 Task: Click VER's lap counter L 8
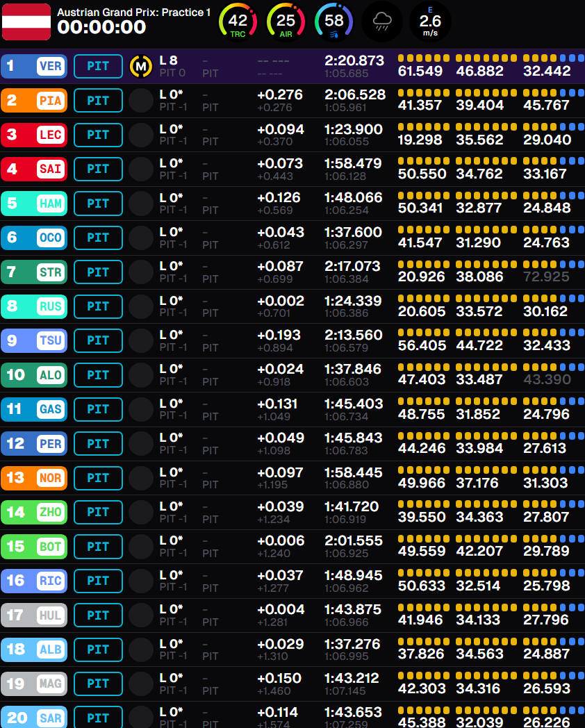click(169, 60)
